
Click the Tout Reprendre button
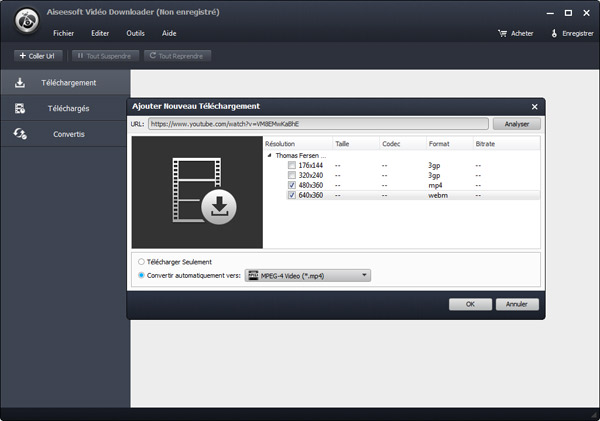(177, 56)
